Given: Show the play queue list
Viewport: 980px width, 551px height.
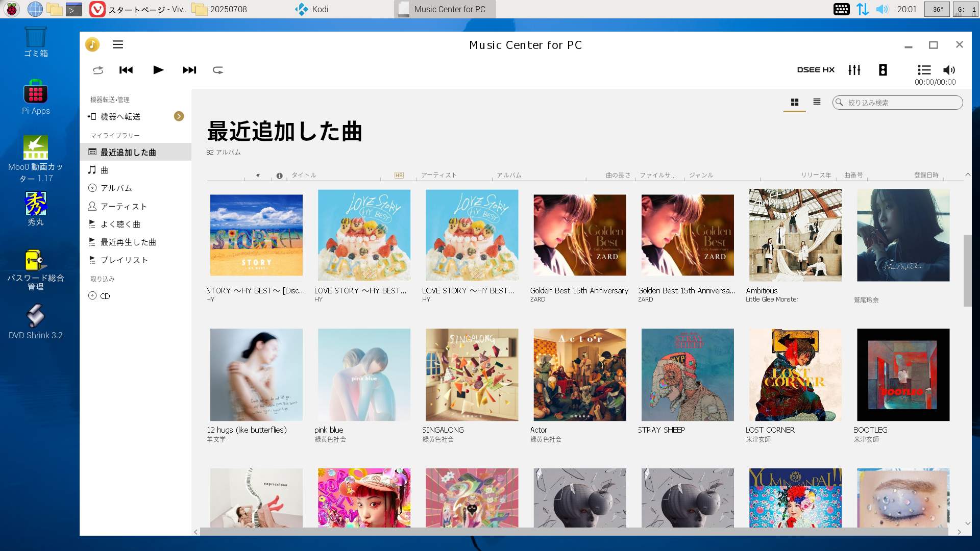Looking at the screenshot, I should click(x=924, y=70).
